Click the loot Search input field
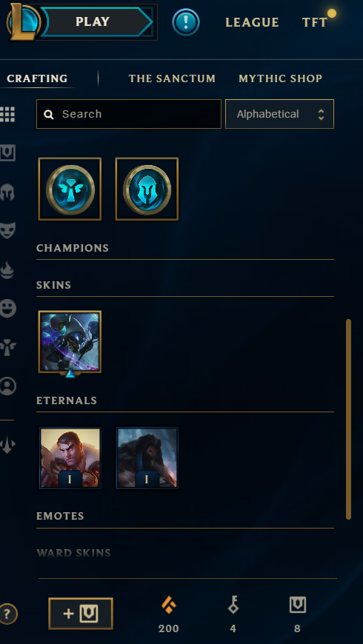The height and width of the screenshot is (644, 363). click(x=129, y=114)
